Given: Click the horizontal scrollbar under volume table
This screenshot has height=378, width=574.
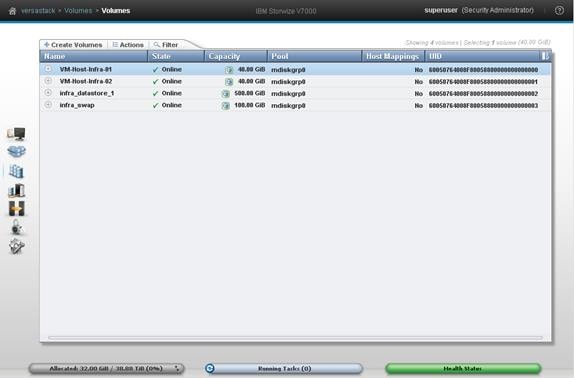Looking at the screenshot, I should tap(295, 338).
